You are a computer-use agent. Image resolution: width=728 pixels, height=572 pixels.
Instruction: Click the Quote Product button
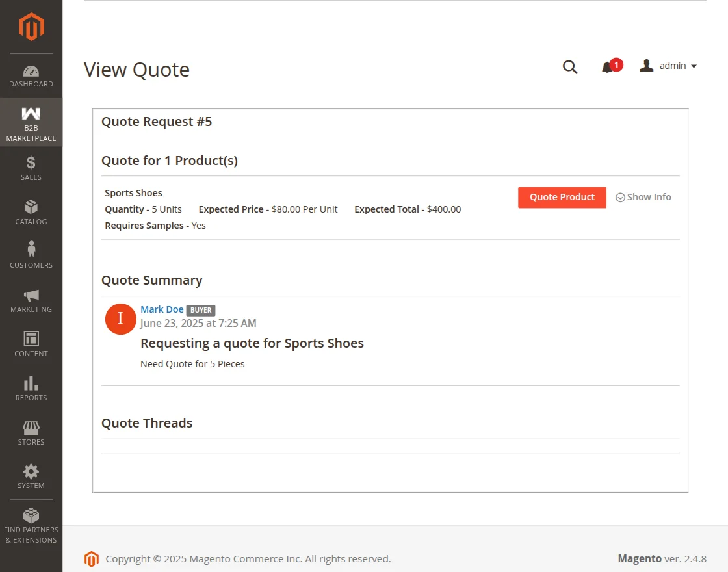tap(562, 197)
